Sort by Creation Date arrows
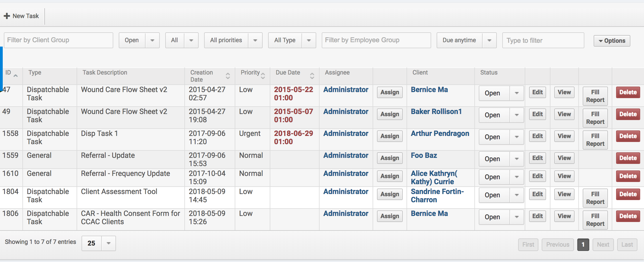This screenshot has width=644, height=262. [228, 76]
